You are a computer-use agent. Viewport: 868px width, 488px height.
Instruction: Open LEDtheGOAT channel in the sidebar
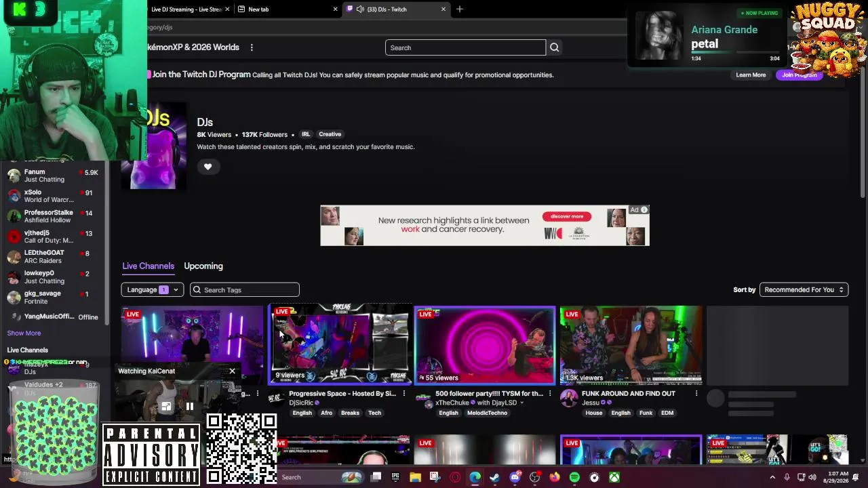[x=54, y=256]
